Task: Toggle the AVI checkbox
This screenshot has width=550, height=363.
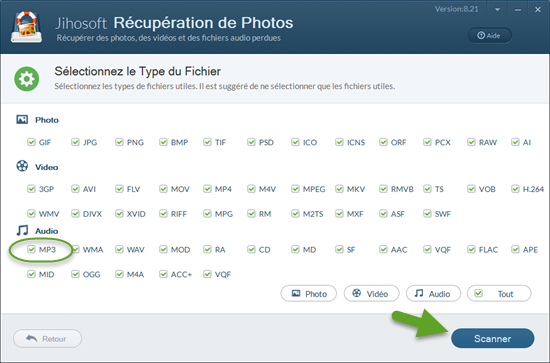Action: point(75,189)
